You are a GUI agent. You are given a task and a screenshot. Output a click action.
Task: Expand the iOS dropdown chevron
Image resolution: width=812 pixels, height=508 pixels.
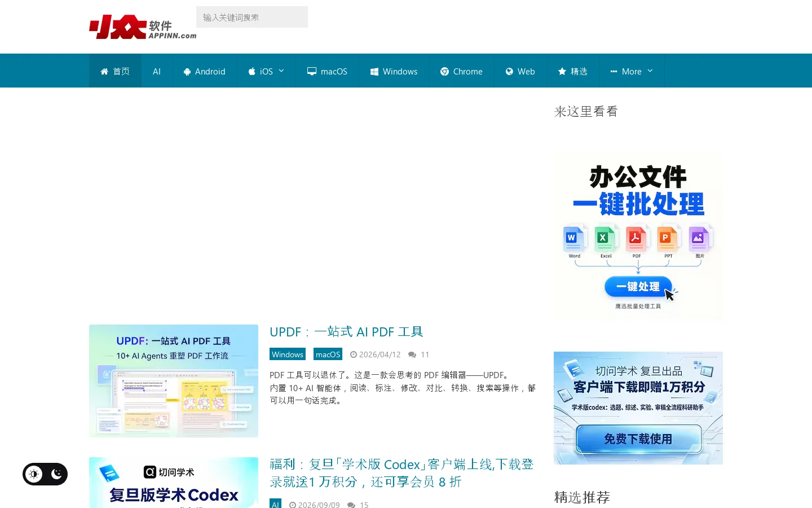coord(281,71)
